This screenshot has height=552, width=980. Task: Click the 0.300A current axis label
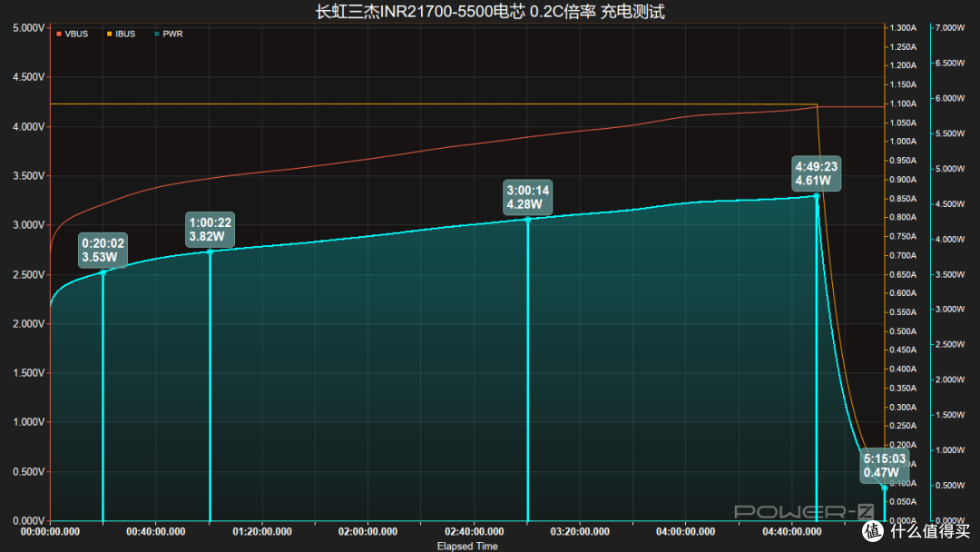903,407
